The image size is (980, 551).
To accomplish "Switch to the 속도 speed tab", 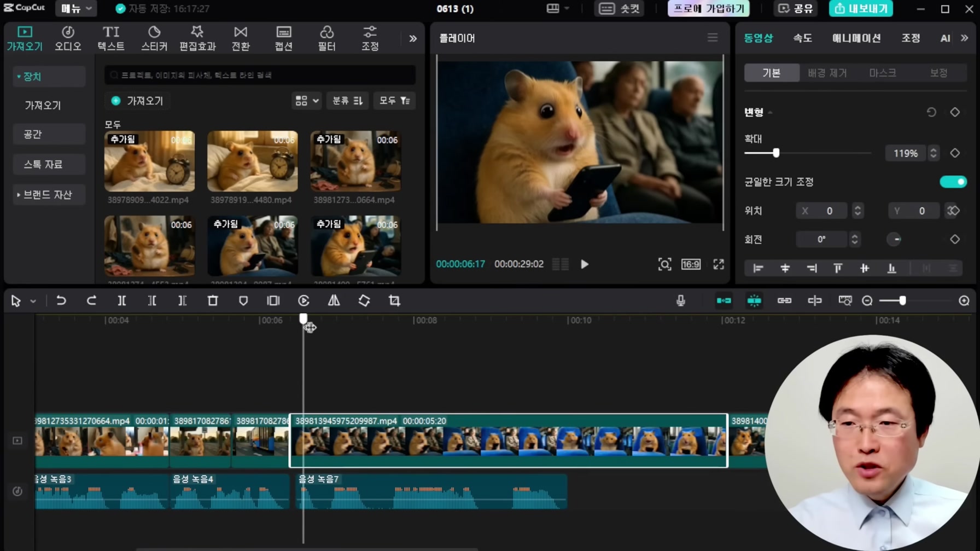I will [802, 38].
